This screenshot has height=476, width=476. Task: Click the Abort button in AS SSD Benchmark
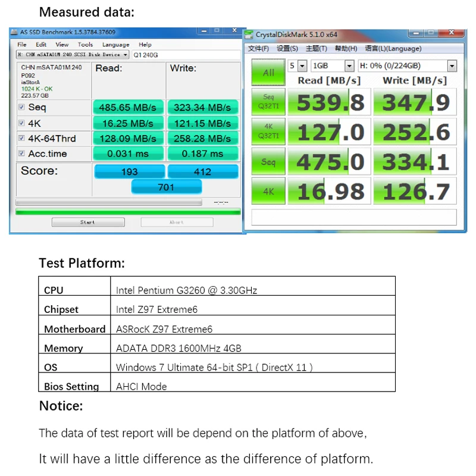click(177, 222)
